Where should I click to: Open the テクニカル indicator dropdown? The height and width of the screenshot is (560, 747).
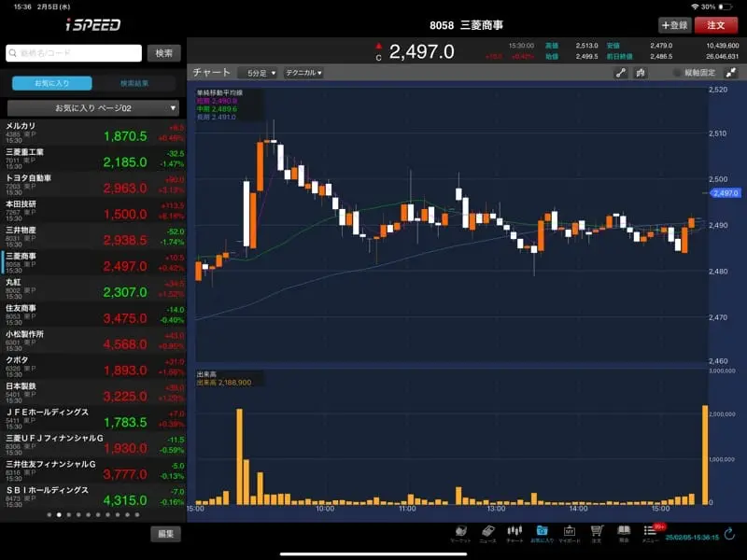[303, 73]
